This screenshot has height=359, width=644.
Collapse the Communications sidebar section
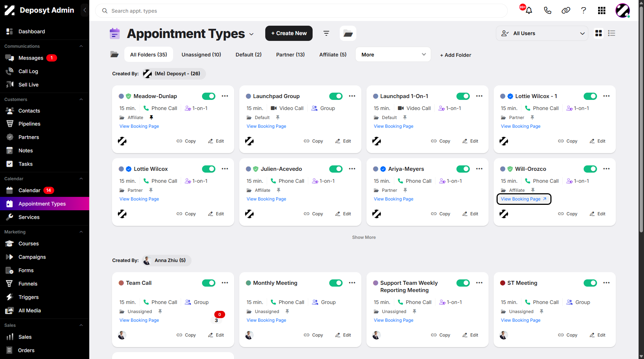point(81,46)
